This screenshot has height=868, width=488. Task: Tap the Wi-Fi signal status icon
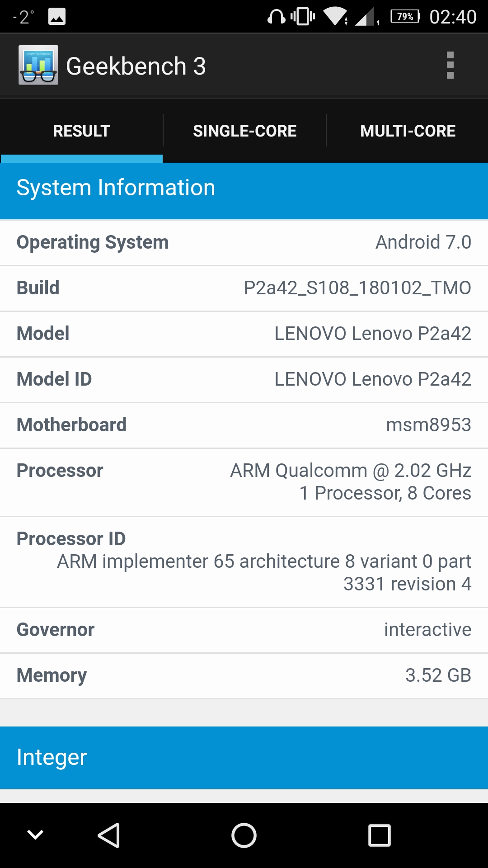coord(335,17)
